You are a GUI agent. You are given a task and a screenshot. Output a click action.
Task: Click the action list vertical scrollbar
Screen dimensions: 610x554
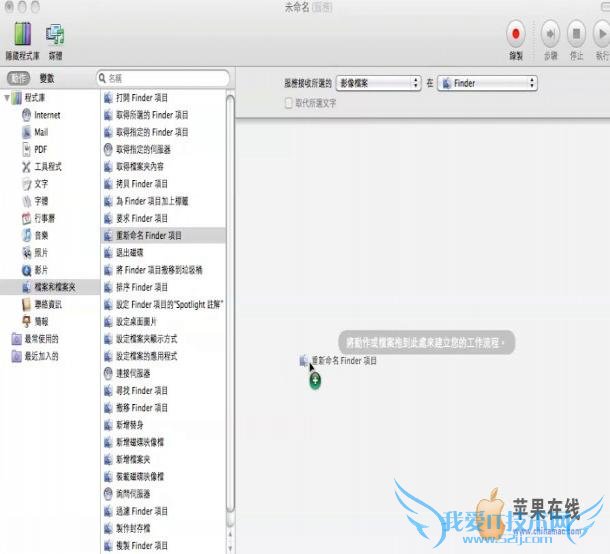(x=230, y=303)
